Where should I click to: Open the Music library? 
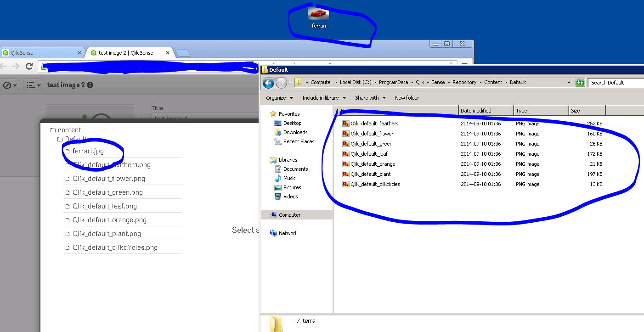click(289, 178)
